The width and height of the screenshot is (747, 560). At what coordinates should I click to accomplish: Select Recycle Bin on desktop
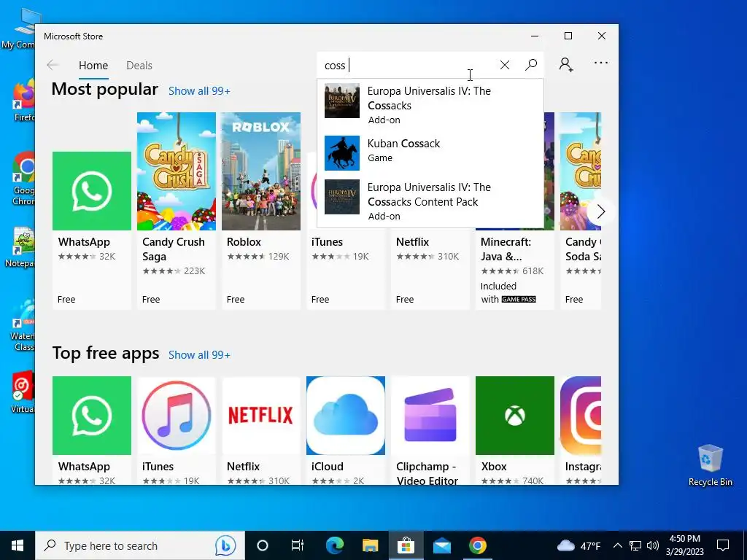(x=710, y=465)
